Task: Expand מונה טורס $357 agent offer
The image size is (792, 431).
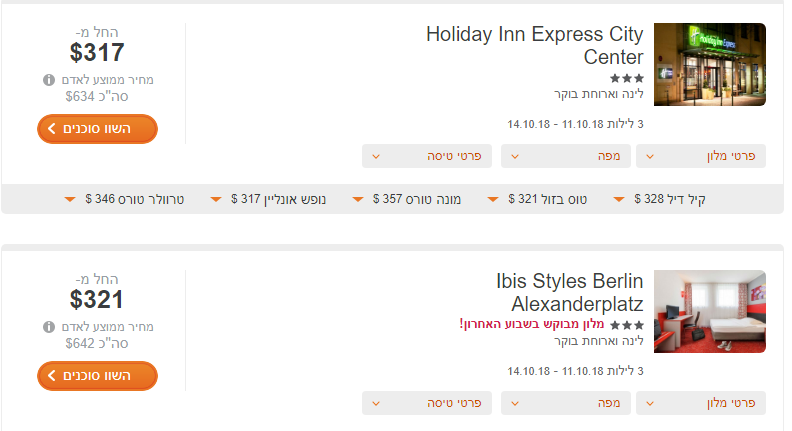Action: pos(407,199)
